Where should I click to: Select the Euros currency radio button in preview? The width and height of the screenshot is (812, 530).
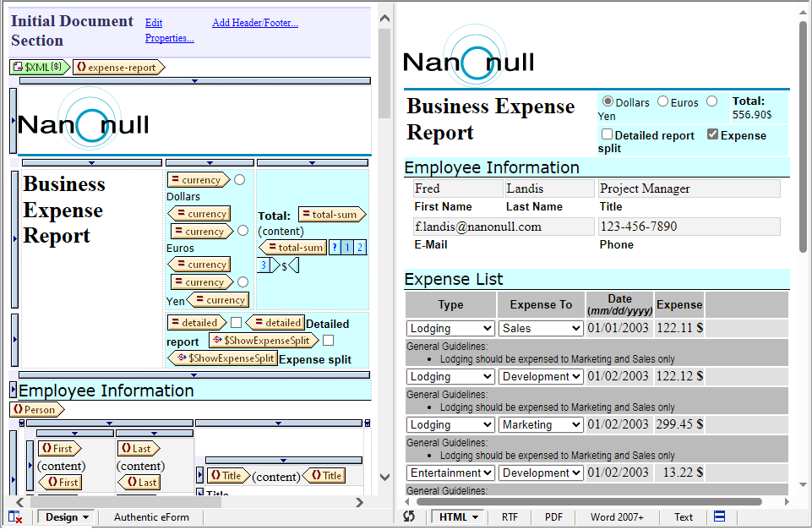(663, 101)
